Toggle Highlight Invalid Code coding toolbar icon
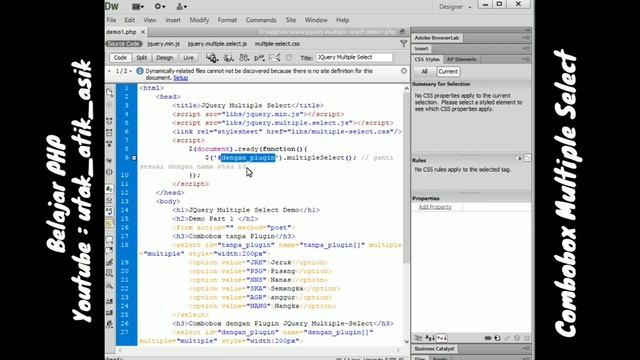 [x=109, y=200]
